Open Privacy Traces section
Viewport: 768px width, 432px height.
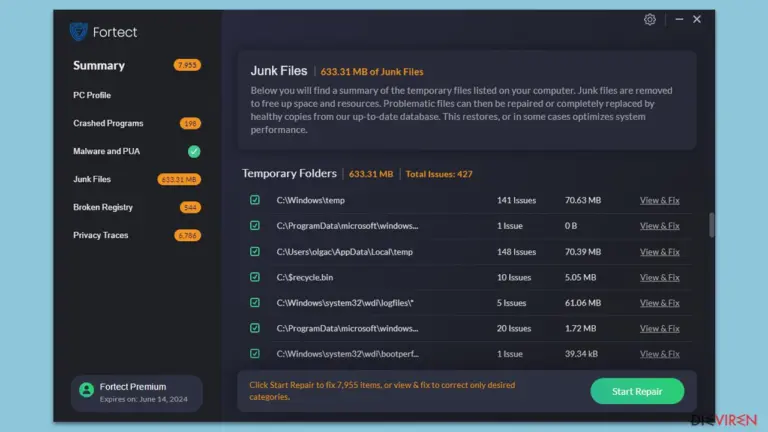tap(101, 235)
